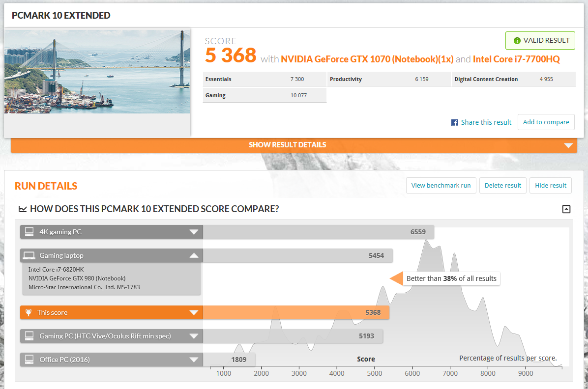
Task: Click the Micro-Star International MS-1783 spec line
Action: tap(84, 287)
